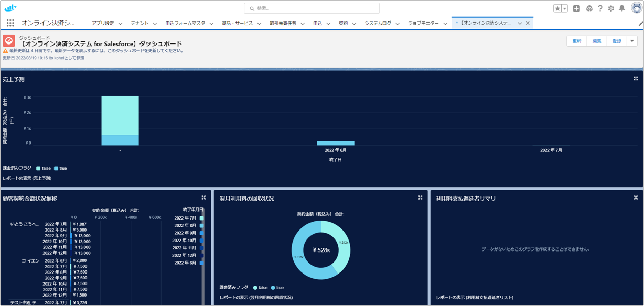Switch to the システムログ tab
The width and height of the screenshot is (644, 306).
click(378, 23)
